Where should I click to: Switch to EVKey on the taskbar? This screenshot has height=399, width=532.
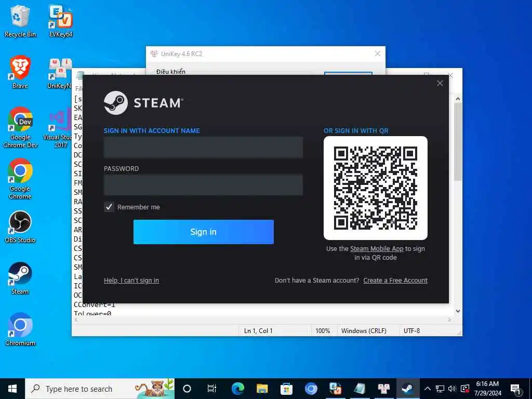(x=335, y=389)
